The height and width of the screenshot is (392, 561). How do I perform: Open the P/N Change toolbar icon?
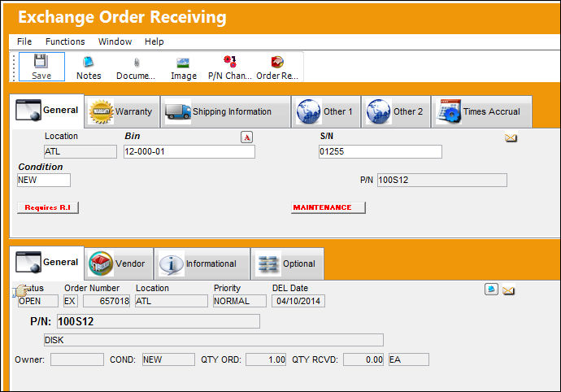point(230,67)
